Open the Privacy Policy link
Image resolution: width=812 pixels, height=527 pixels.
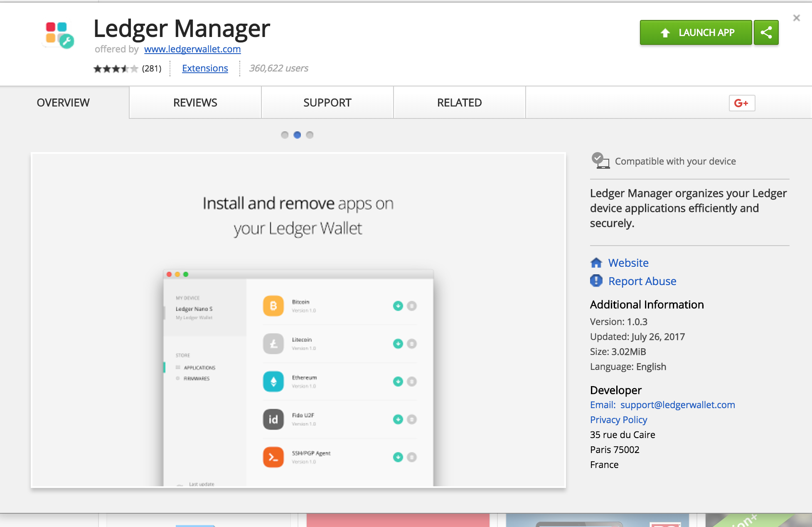[x=619, y=420]
